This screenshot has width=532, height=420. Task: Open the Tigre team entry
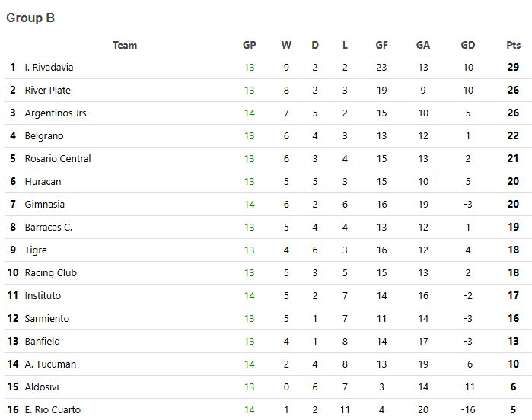(36, 250)
